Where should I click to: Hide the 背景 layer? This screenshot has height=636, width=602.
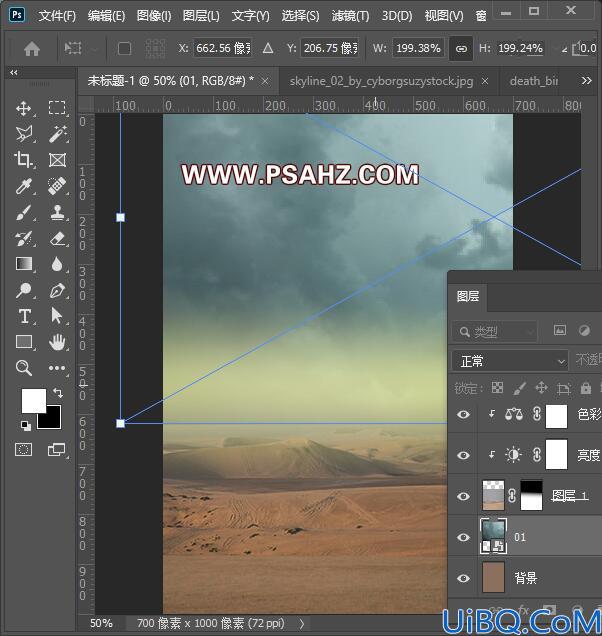click(x=463, y=578)
